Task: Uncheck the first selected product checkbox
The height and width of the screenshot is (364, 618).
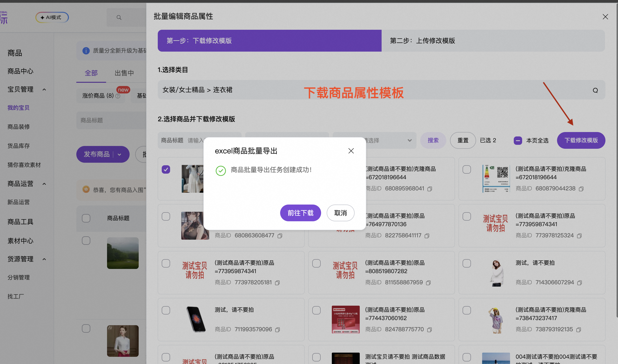Action: (x=166, y=169)
